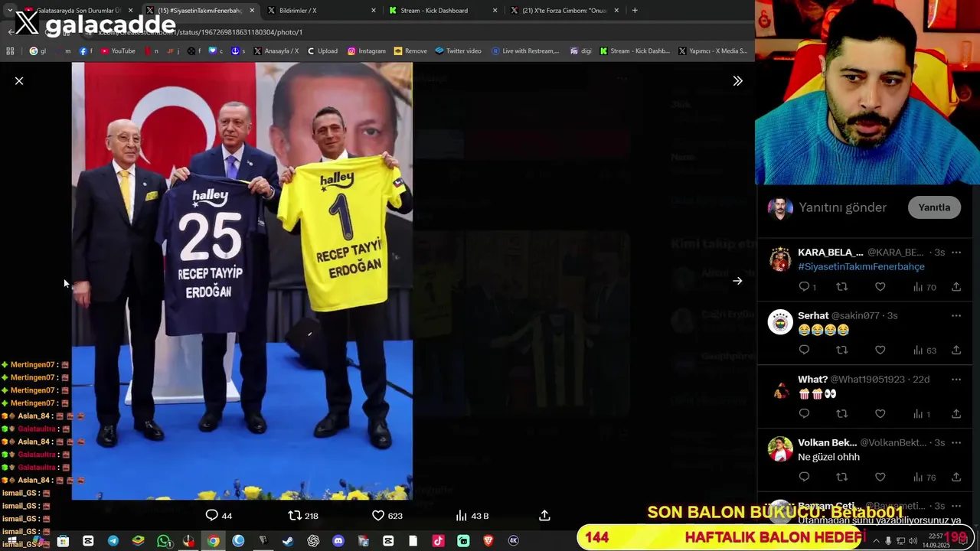Share Volkan Bek's tweet
Screen dimensions: 980x551
(x=956, y=478)
